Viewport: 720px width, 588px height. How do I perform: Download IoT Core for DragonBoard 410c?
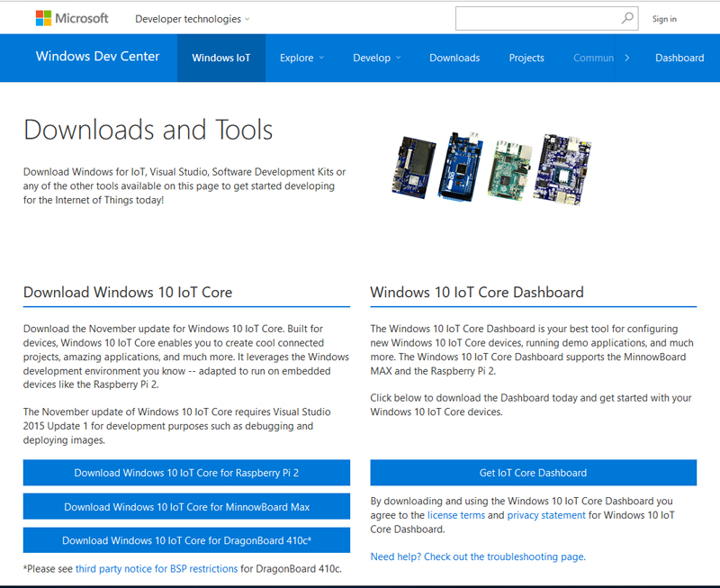point(186,540)
